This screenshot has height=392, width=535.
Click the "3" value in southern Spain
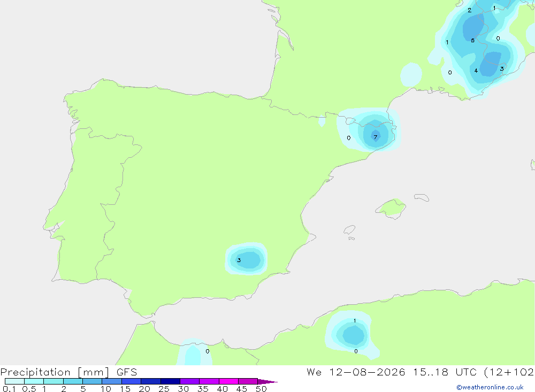point(239,260)
